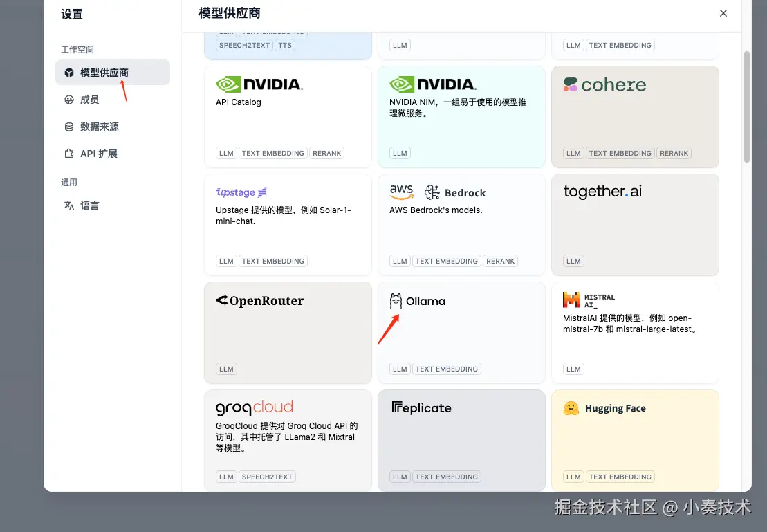Click TEXT EMBEDDING tag on Cohere card
This screenshot has height=532, width=767.
[620, 153]
